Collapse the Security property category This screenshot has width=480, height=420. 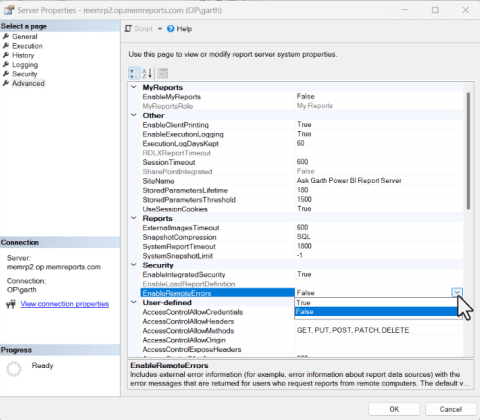tap(134, 265)
